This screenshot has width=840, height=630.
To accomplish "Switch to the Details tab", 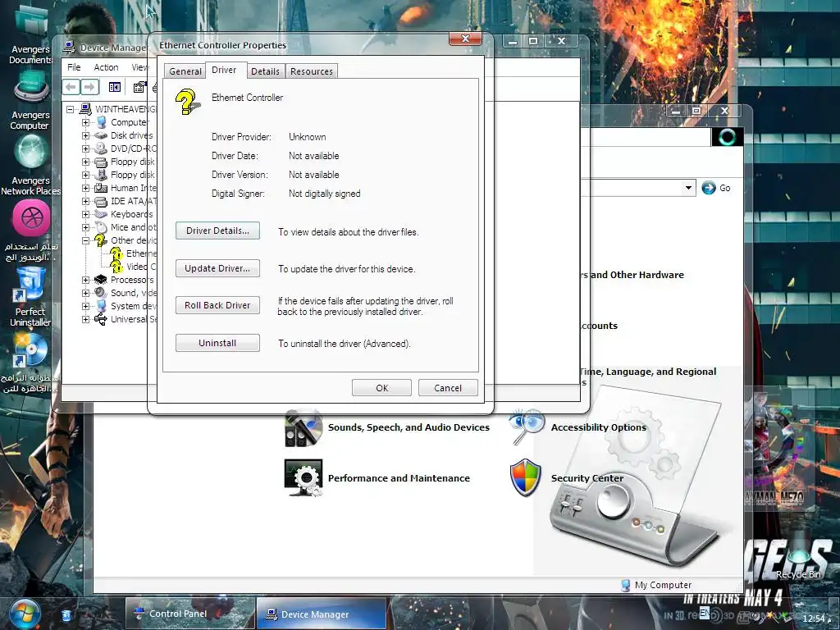I will (x=265, y=71).
